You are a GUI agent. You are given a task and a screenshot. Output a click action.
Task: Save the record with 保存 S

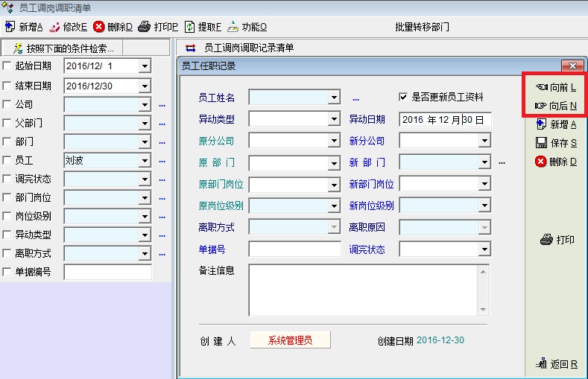[555, 143]
